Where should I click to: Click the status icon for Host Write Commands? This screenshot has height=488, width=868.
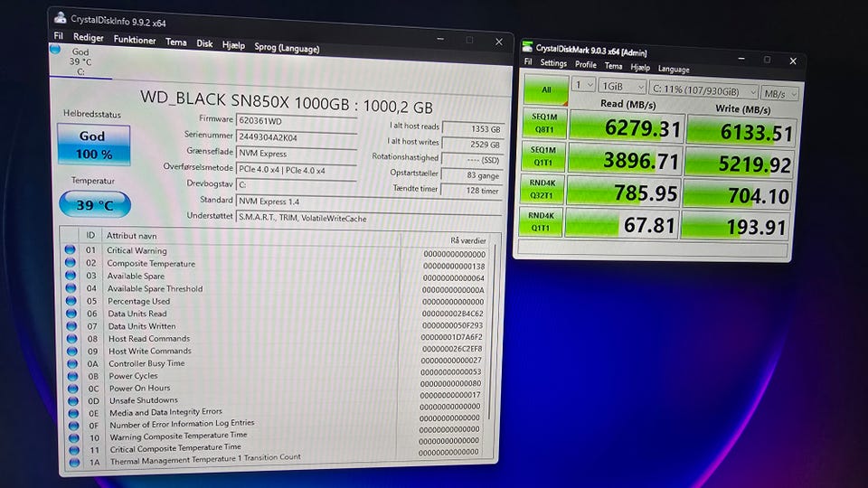[72, 351]
